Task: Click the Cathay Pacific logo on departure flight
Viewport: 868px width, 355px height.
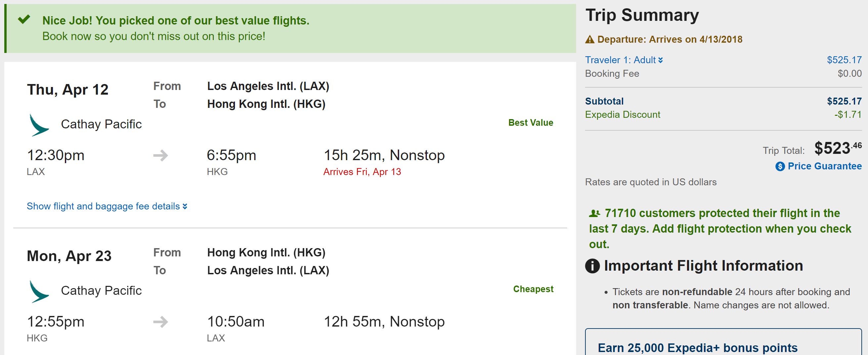Action: tap(39, 125)
